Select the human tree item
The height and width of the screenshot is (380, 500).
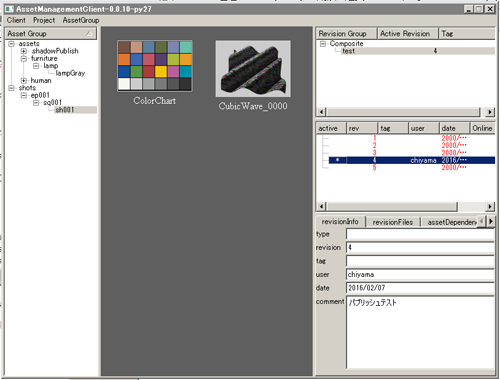click(x=41, y=80)
